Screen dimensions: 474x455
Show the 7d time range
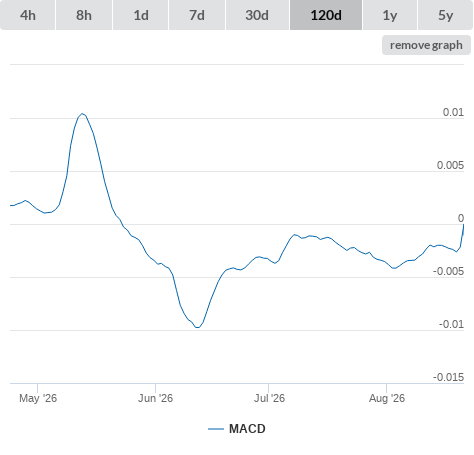click(x=197, y=15)
